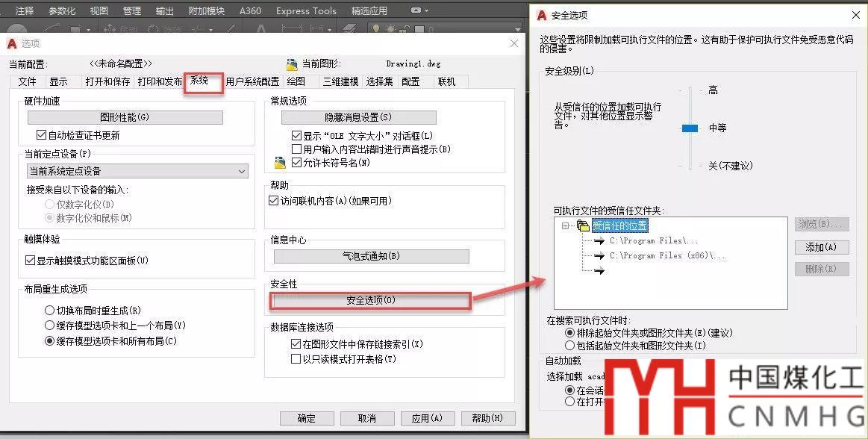Switch to the 显示 options tab
This screenshot has width=868, height=439.
coord(58,82)
